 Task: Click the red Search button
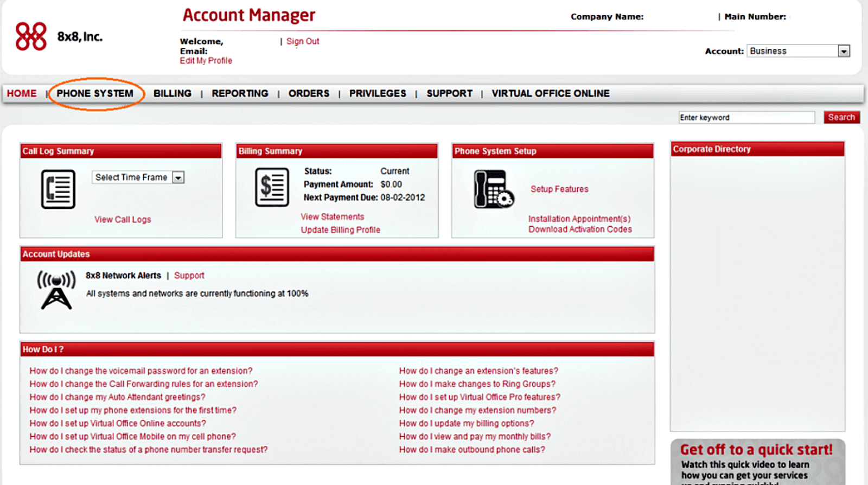pos(841,117)
